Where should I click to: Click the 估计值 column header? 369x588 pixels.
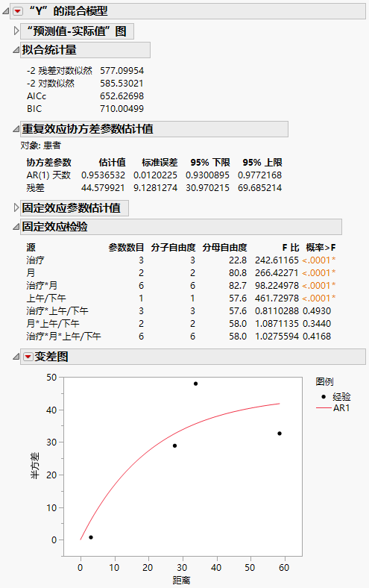point(112,163)
